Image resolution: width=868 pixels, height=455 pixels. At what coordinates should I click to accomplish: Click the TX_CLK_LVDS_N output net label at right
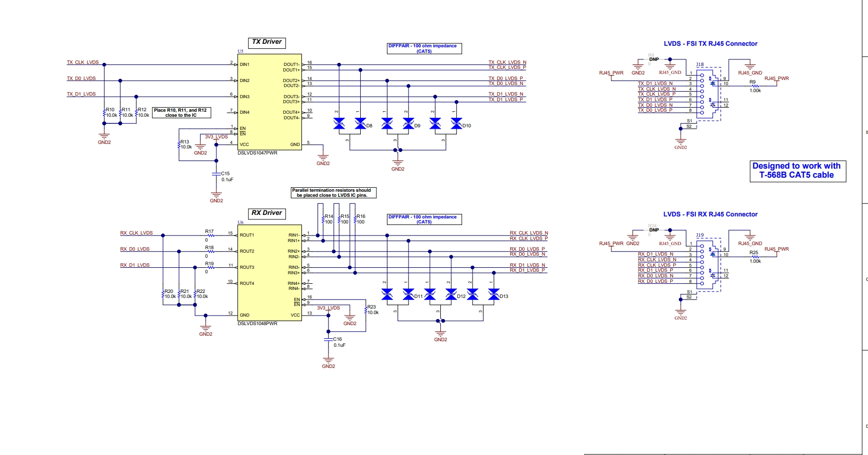pos(507,62)
